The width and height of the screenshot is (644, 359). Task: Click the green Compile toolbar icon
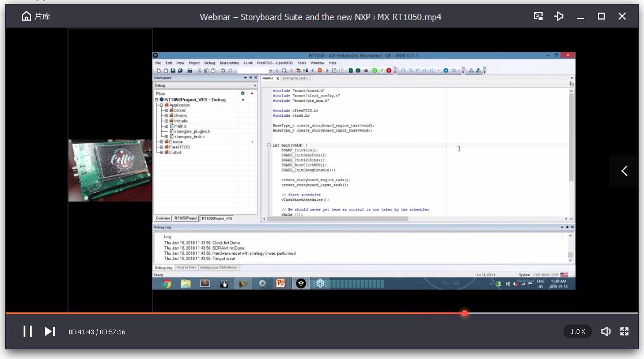pyautogui.click(x=351, y=71)
